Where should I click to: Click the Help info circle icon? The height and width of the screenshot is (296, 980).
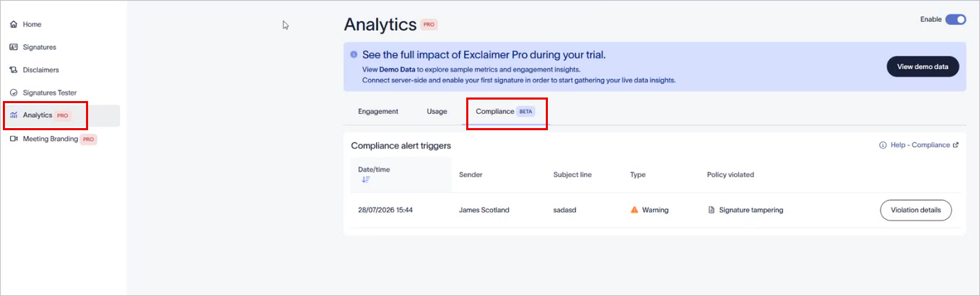pyautogui.click(x=883, y=145)
